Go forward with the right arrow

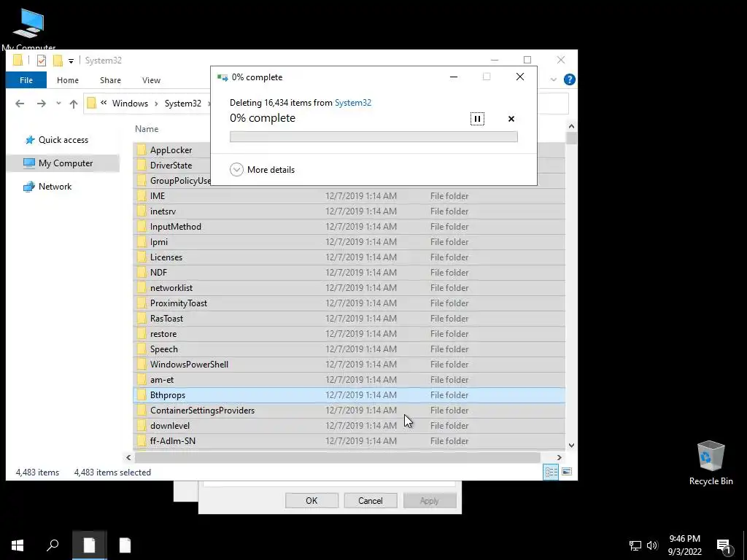click(42, 104)
